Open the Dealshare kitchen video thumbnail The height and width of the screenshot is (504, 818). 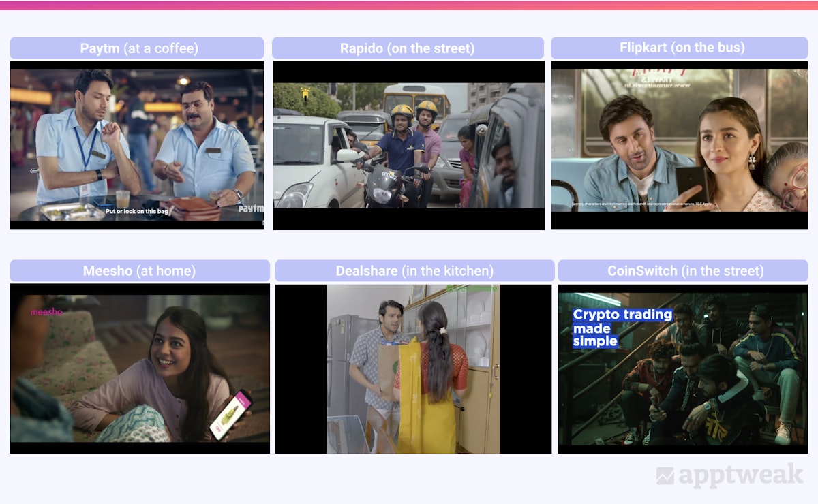[413, 368]
